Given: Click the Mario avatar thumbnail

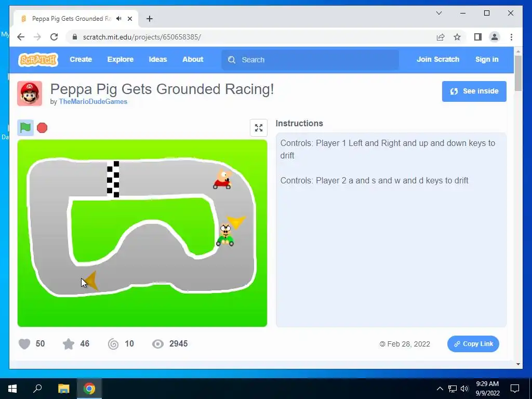Looking at the screenshot, I should [30, 94].
